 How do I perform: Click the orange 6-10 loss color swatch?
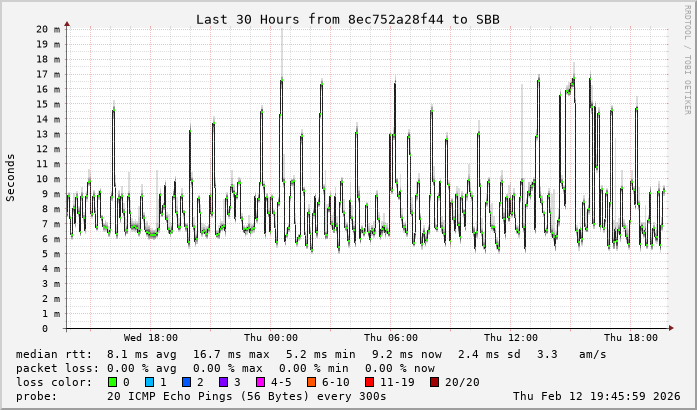tap(312, 382)
